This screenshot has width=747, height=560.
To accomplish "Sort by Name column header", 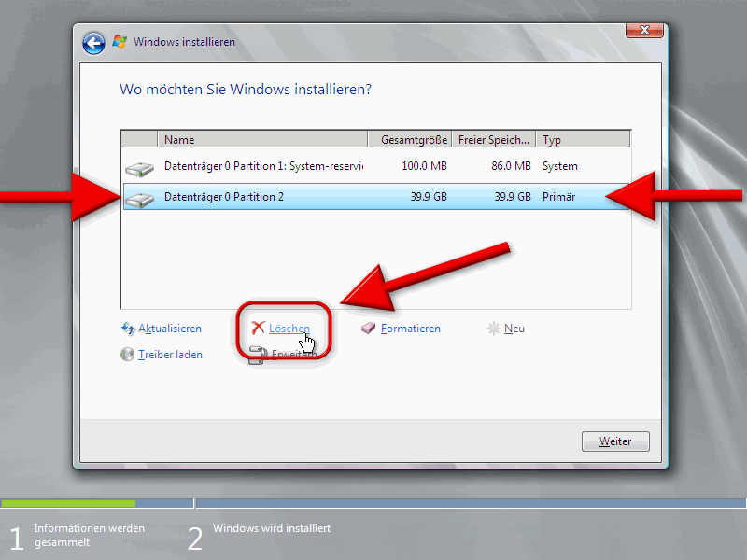I will pos(262,139).
